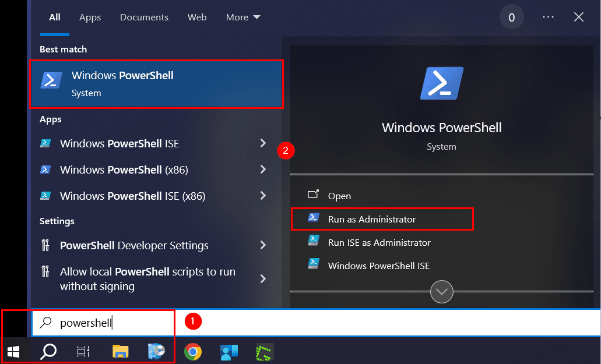Click the Task View icon on the taskbar
Screen dimensions: 601x364
(x=83, y=351)
